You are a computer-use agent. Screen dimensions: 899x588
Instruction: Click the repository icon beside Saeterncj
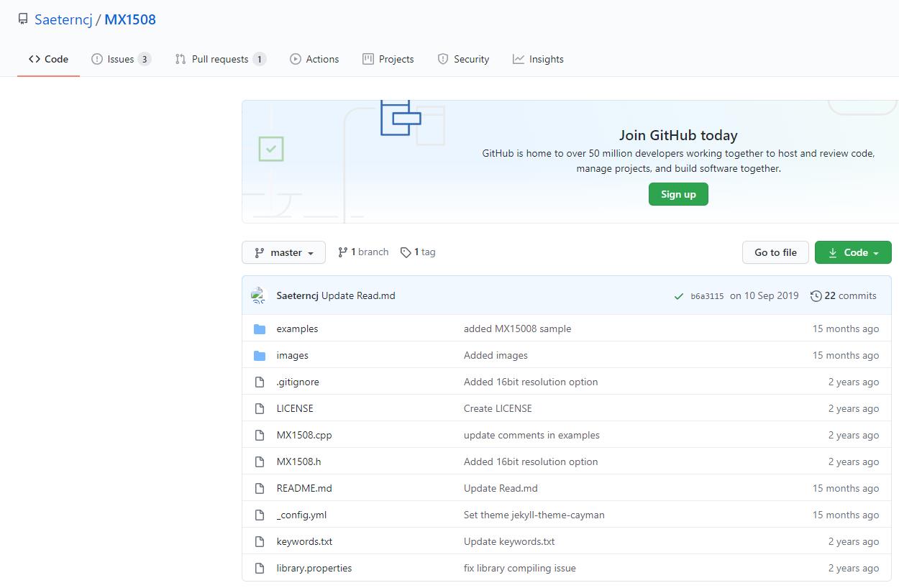coord(23,19)
